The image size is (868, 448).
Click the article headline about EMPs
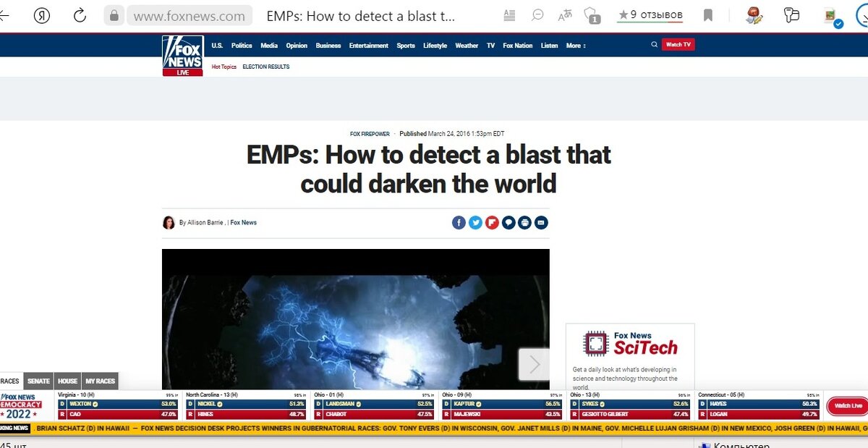pyautogui.click(x=428, y=169)
